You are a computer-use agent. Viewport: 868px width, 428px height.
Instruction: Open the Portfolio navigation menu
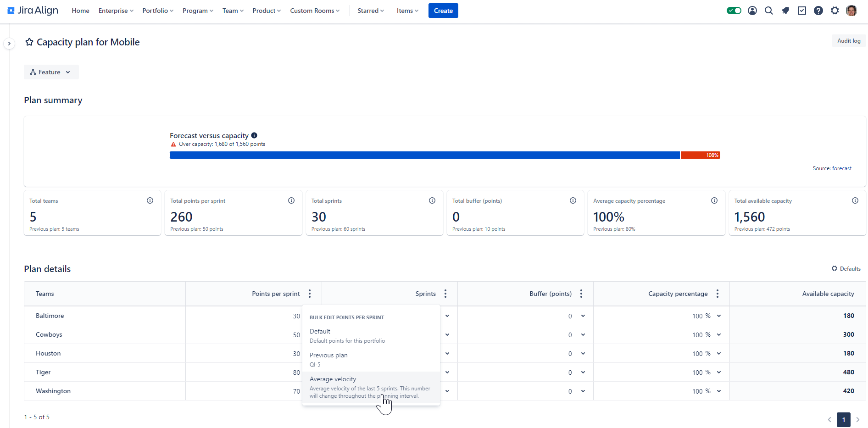158,11
